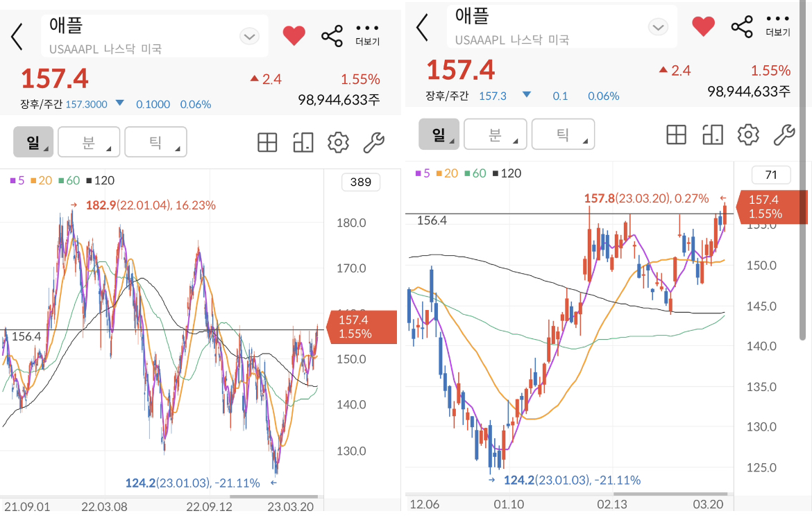The image size is (812, 527).
Task: Expand the stock selector chevron in right panel
Action: (658, 28)
